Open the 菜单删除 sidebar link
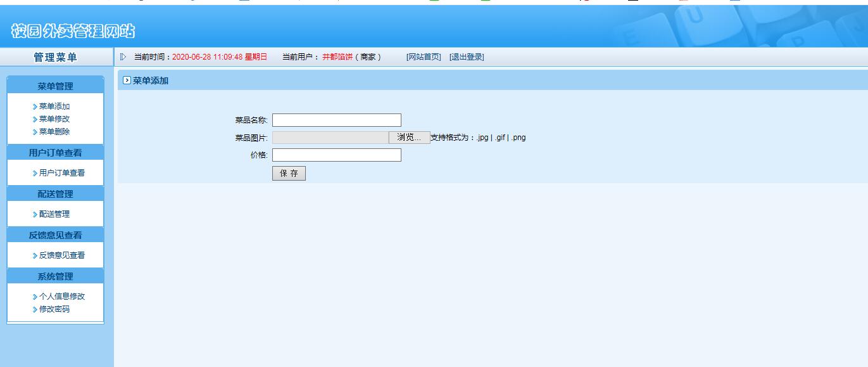Screen dimensions: 868x367 coord(54,132)
